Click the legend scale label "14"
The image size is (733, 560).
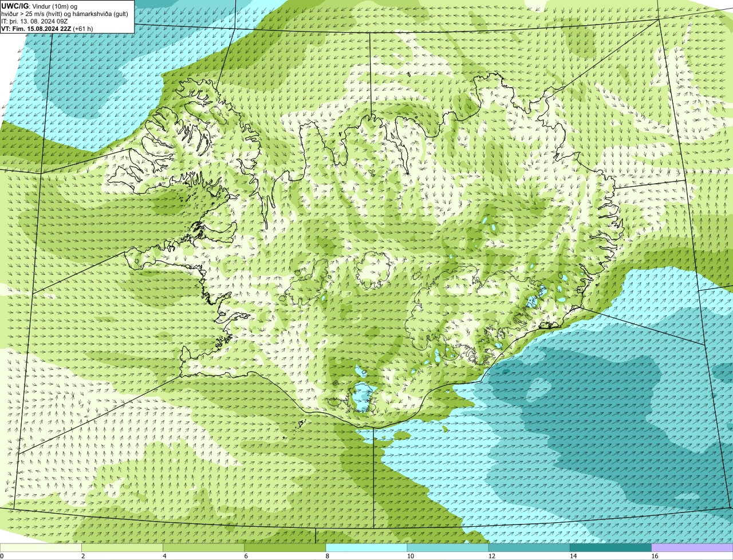[573, 556]
